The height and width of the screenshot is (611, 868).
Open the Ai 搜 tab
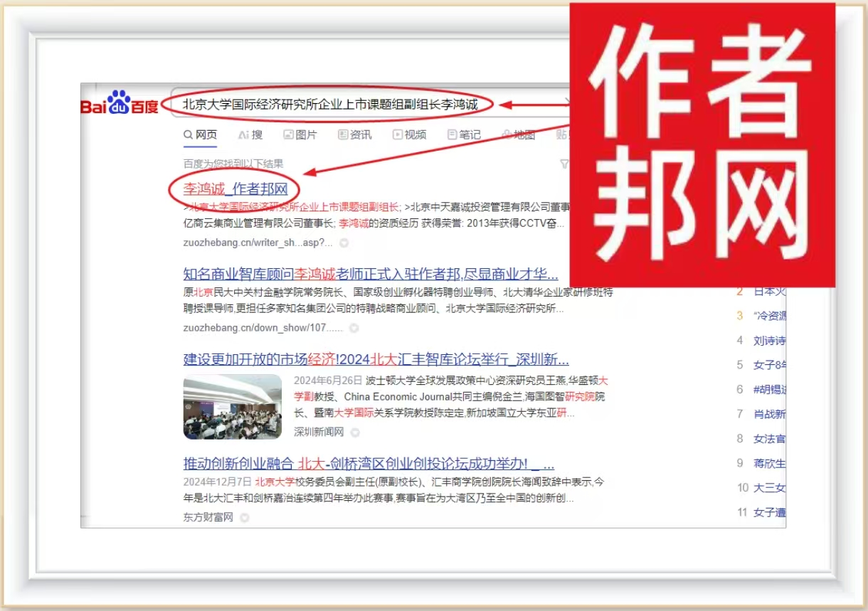pyautogui.click(x=250, y=134)
